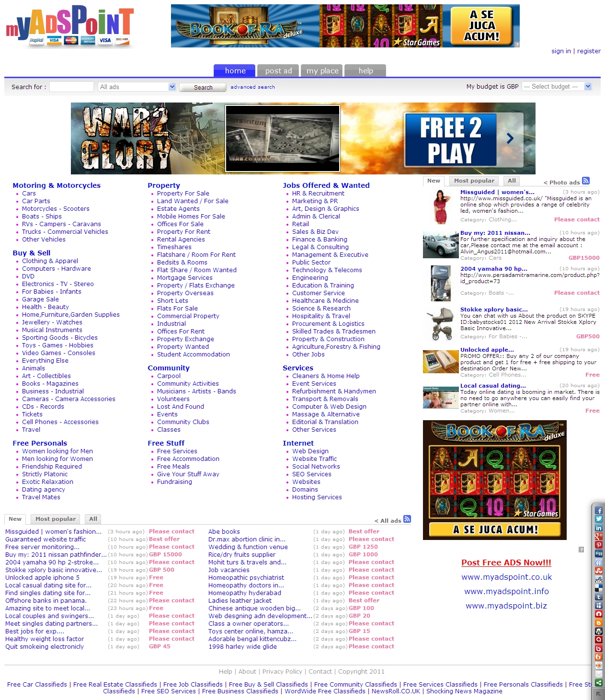The image size is (605, 700).
Task: Open Yamaha outboard motor listing thumbnail
Action: point(441,283)
